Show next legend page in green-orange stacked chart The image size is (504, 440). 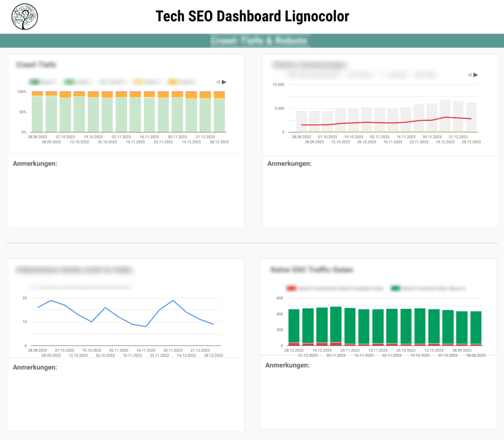tap(224, 82)
